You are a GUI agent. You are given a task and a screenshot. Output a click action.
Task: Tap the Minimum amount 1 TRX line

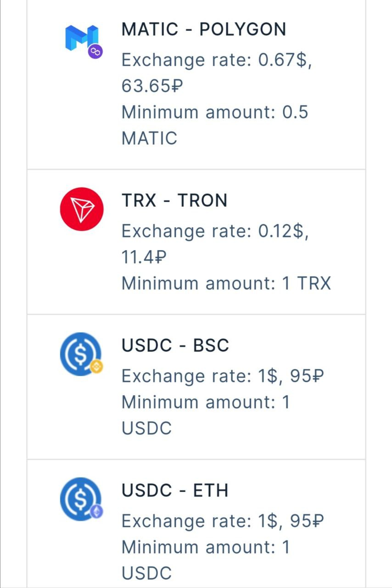click(226, 283)
